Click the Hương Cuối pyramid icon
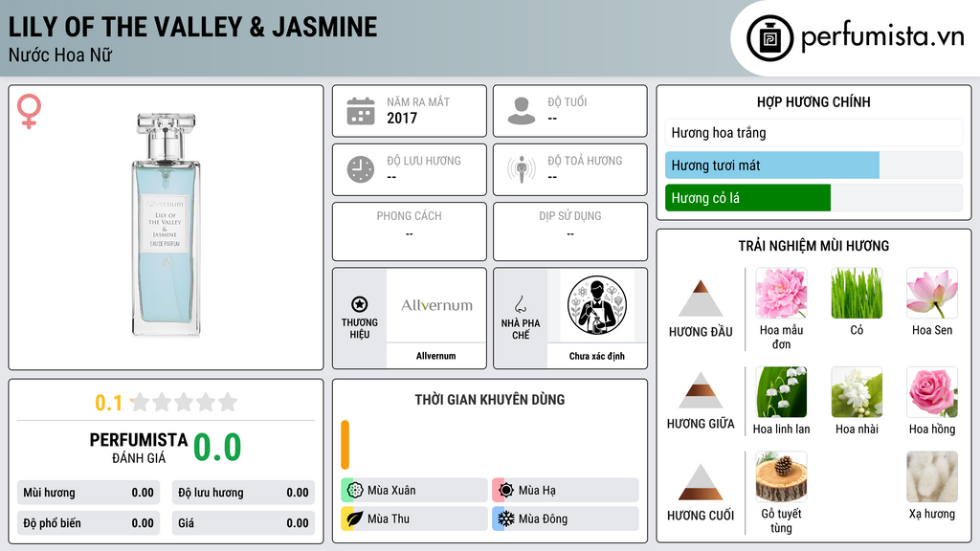 point(701,482)
